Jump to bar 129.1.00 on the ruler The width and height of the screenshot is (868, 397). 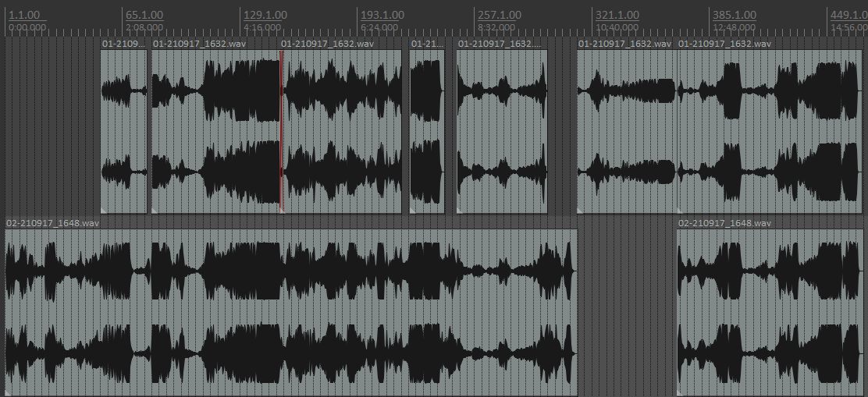click(x=265, y=15)
